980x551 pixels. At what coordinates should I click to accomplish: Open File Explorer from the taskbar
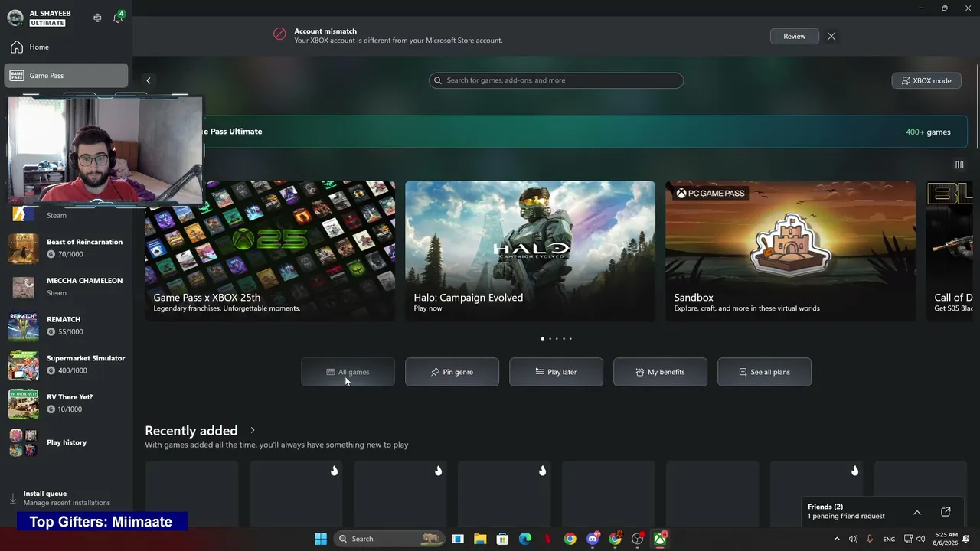(x=480, y=539)
